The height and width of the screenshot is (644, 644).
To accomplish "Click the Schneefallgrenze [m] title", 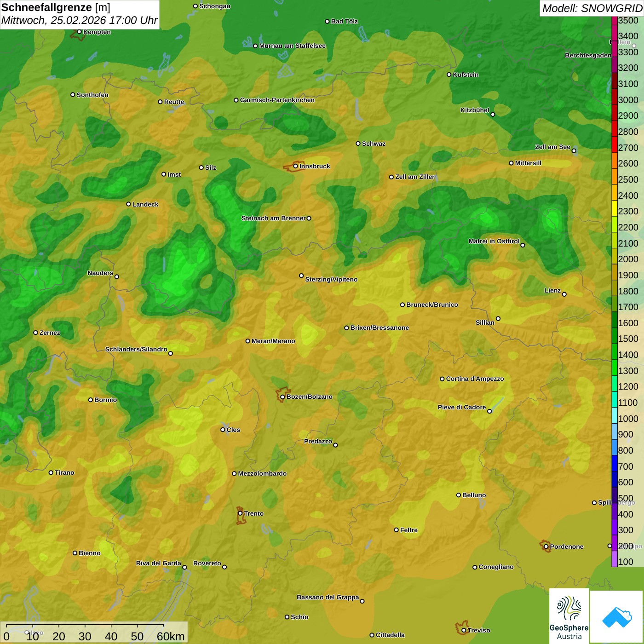I will coord(56,7).
